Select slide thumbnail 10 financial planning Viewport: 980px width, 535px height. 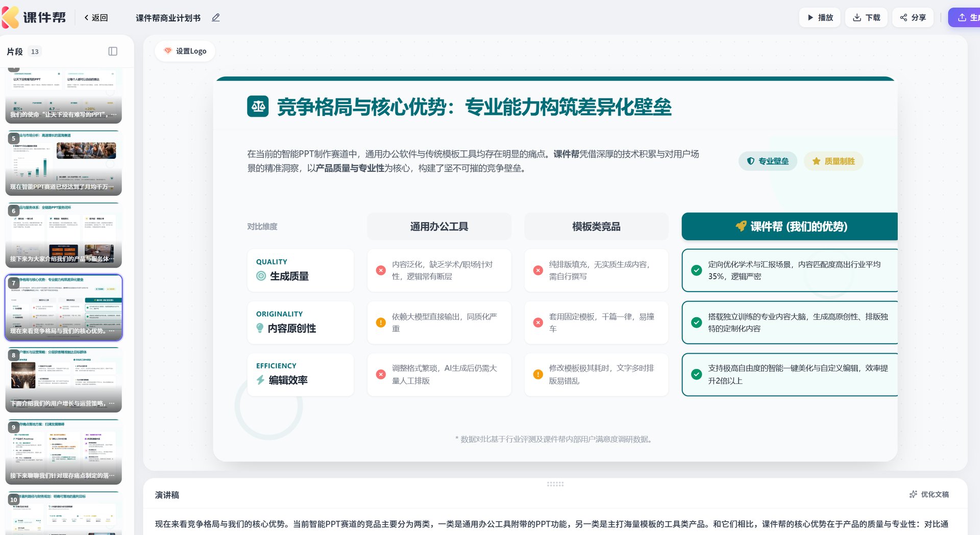click(x=64, y=513)
